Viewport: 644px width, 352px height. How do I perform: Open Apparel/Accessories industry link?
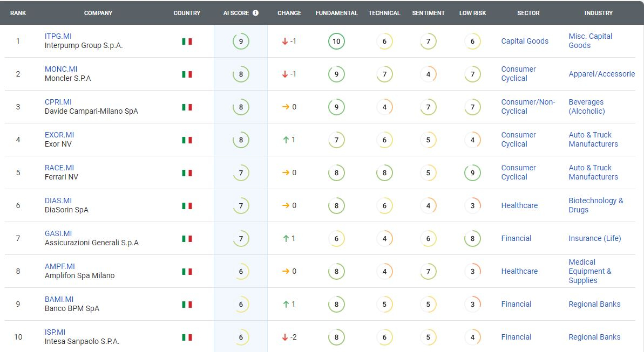tap(602, 74)
